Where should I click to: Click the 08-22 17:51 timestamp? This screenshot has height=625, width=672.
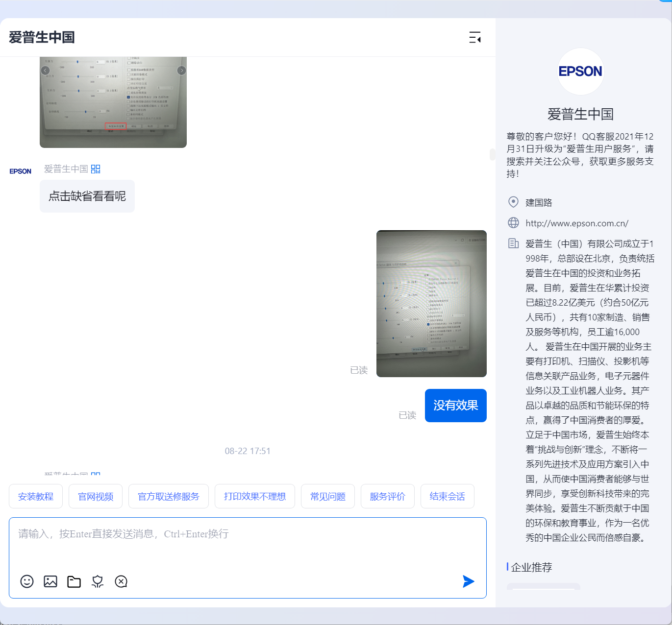(x=248, y=451)
